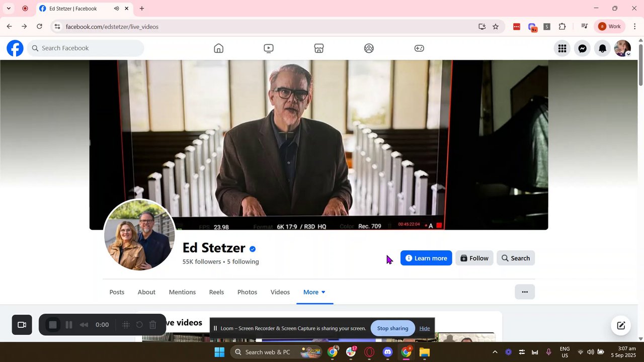Open the Mentions tab
Screen dimensions: 644x362
(182, 292)
